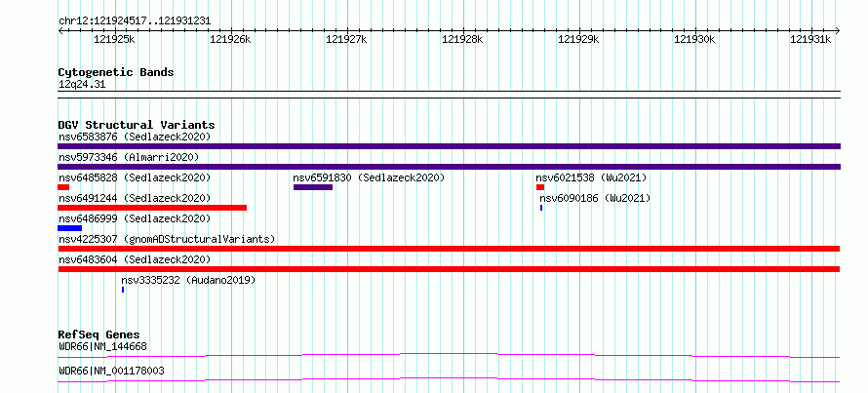The image size is (868, 393).
Task: Open label nsv6090186 (Wu2021)
Action: 595,198
